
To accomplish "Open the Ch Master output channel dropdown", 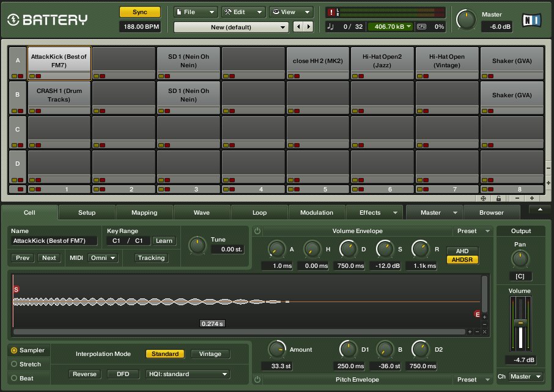I will pyautogui.click(x=526, y=377).
